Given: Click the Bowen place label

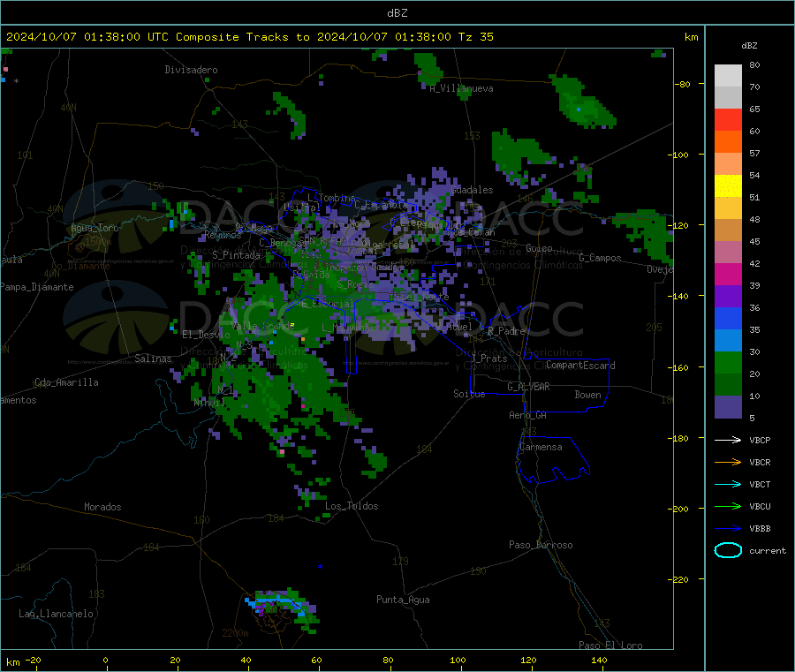Looking at the screenshot, I should 588,395.
